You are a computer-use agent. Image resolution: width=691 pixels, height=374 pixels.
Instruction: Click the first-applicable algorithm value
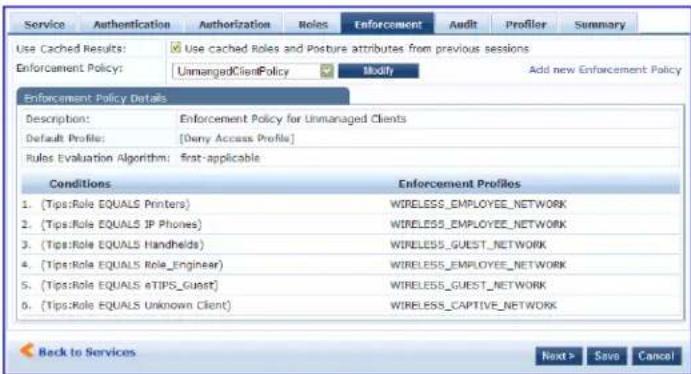coord(220,158)
